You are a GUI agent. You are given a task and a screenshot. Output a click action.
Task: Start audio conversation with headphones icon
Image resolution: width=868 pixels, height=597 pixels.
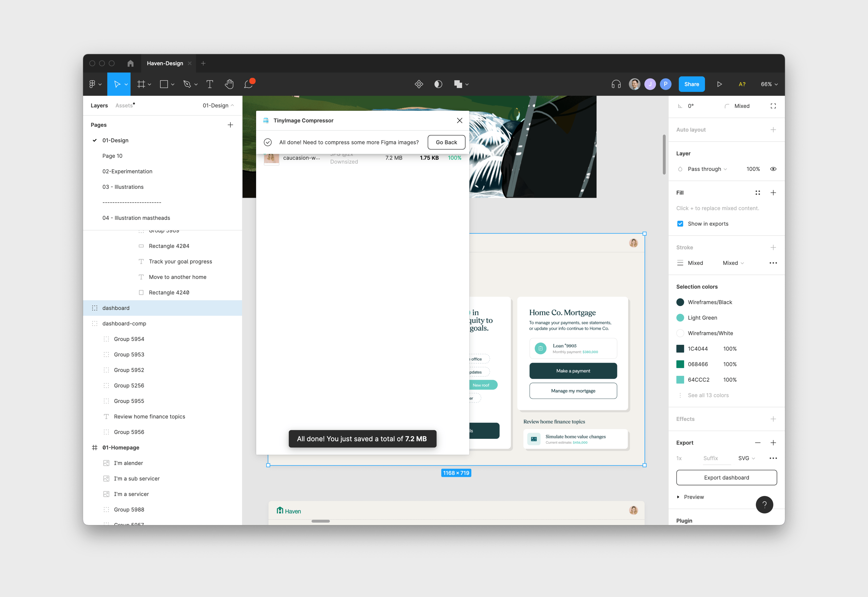click(616, 84)
